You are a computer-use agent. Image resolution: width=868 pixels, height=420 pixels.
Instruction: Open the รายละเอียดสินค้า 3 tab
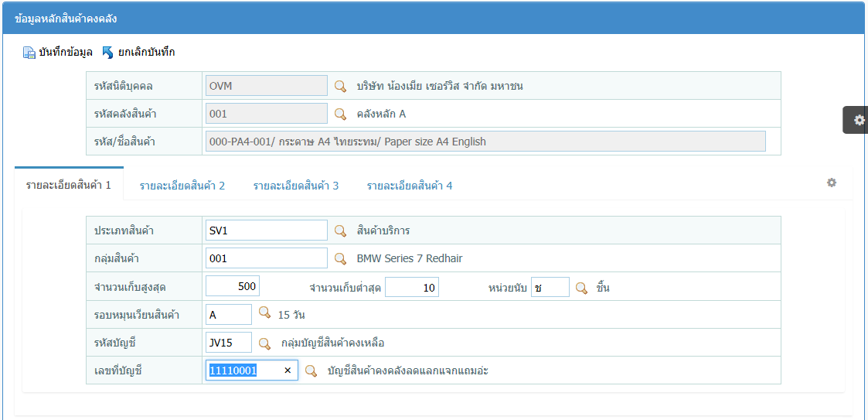click(296, 186)
